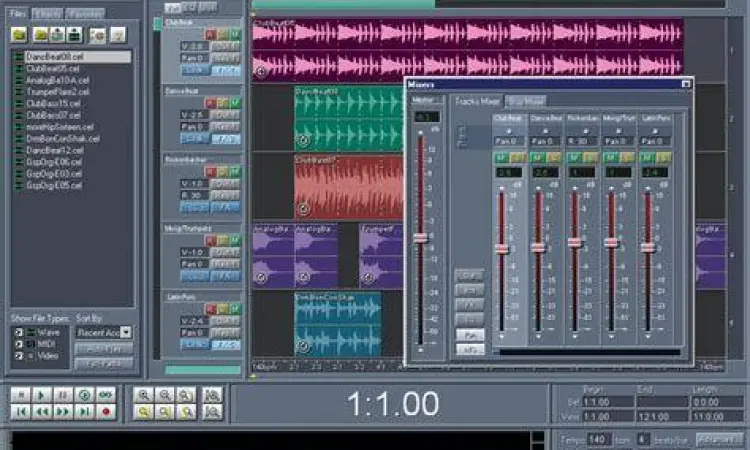750x450 pixels.
Task: Mute ClubBeat track with green M button
Action: [x=235, y=34]
